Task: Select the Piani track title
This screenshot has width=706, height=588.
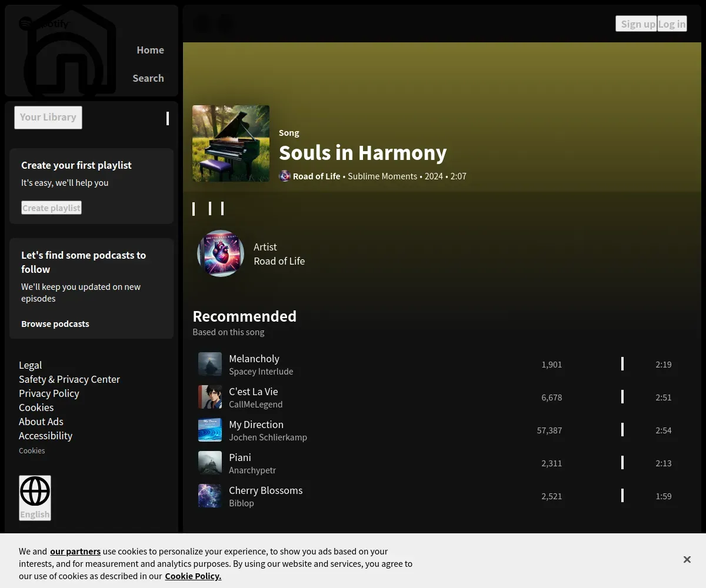Action: click(x=240, y=457)
